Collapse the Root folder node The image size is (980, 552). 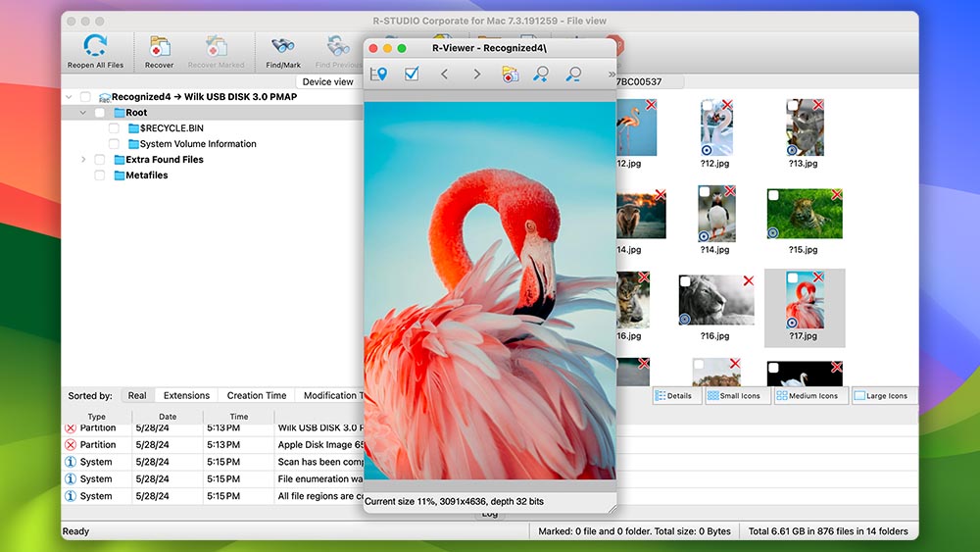[82, 113]
